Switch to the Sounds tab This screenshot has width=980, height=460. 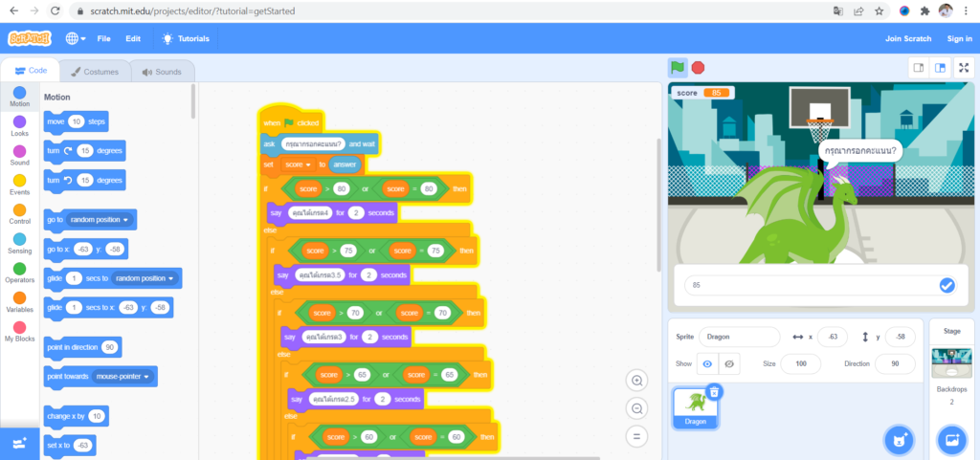tap(162, 72)
